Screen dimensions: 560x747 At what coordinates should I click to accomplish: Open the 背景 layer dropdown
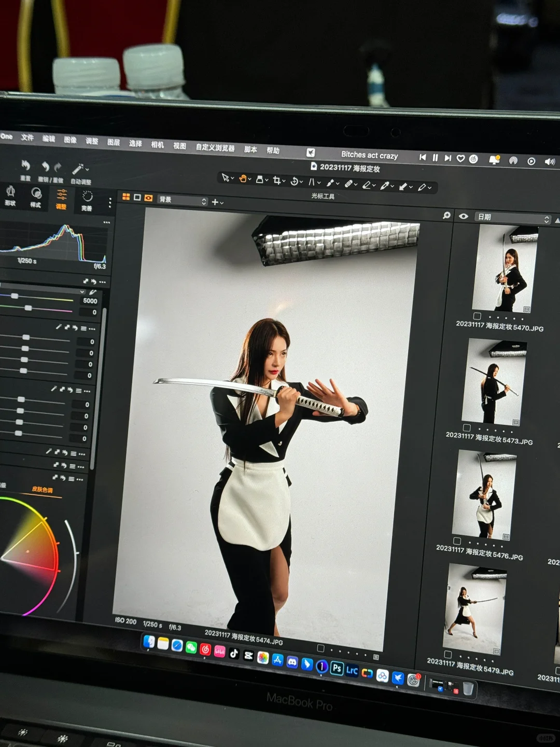pyautogui.click(x=183, y=200)
